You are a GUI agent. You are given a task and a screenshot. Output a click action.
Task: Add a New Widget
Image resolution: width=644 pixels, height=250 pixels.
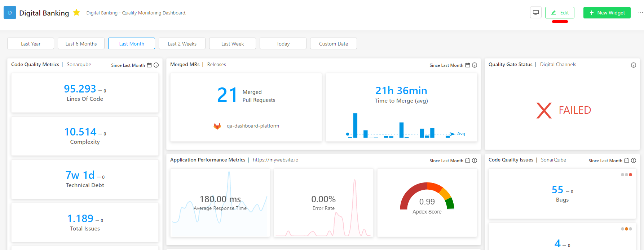607,13
